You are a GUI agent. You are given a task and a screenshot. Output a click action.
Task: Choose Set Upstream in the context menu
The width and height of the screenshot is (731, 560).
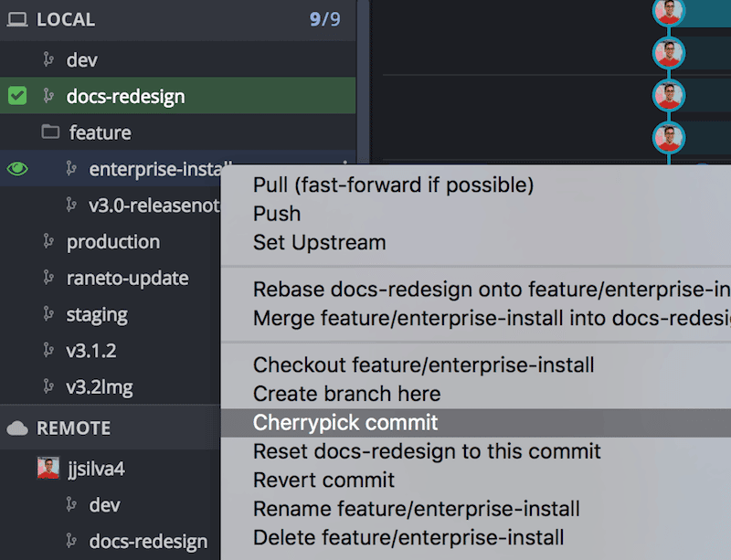(319, 242)
